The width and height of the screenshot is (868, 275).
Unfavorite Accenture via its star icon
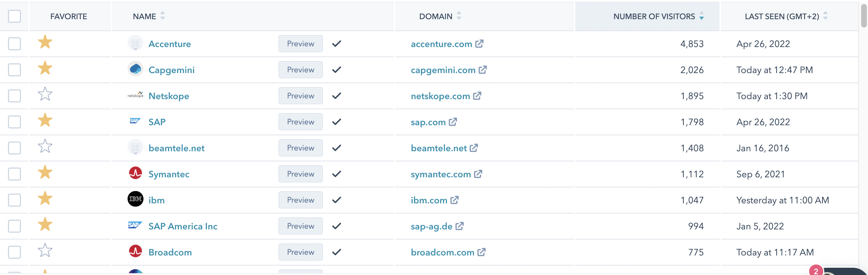pos(45,42)
